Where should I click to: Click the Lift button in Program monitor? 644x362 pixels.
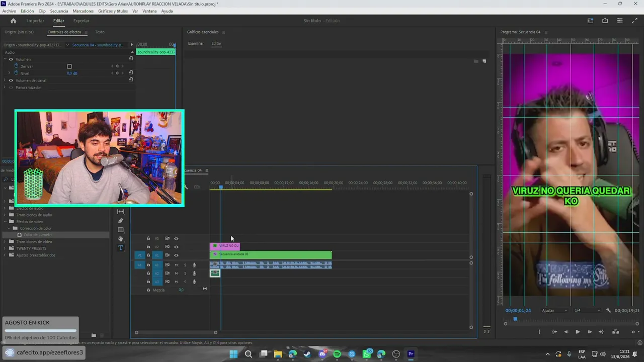615,332
